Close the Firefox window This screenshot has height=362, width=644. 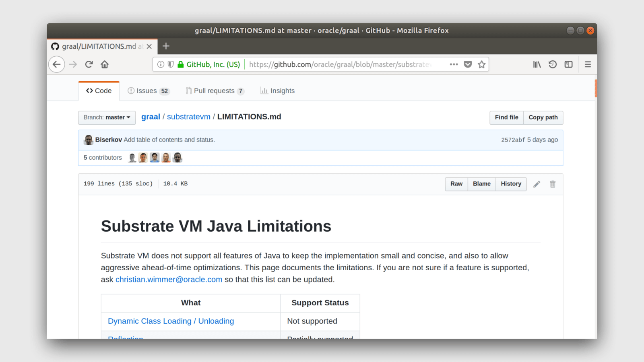[590, 31]
